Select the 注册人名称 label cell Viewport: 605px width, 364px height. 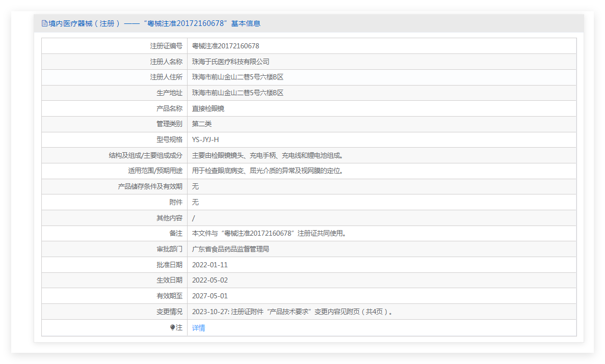[115, 62]
